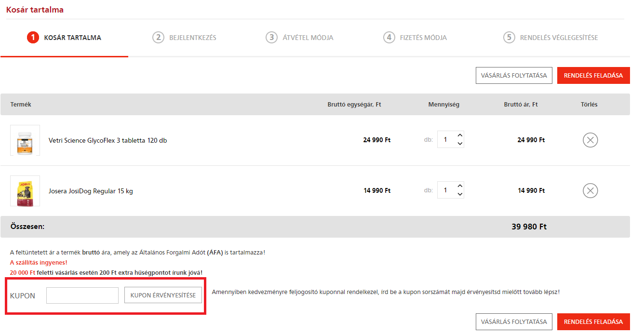The height and width of the screenshot is (335, 644).
Task: Remove Josera JosiDog Regular from the cart
Action: (590, 190)
